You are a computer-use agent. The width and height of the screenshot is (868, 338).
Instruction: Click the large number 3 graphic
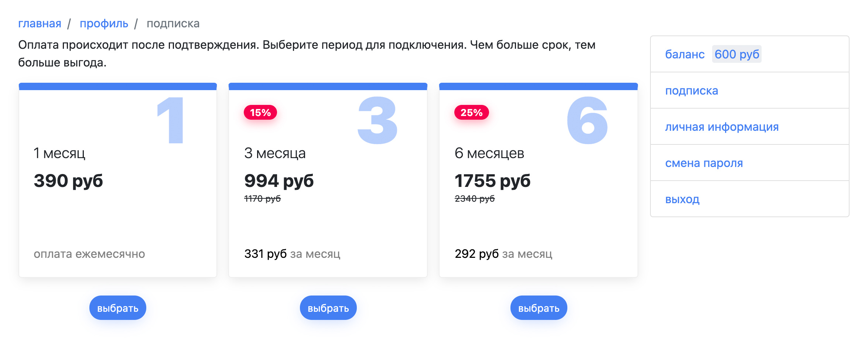pos(377,120)
